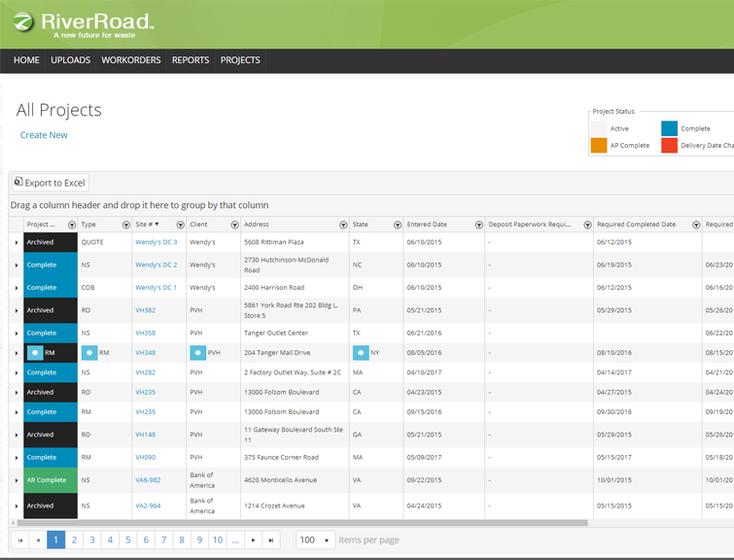Open the PROJECTS menu
The width and height of the screenshot is (734, 560).
(240, 60)
